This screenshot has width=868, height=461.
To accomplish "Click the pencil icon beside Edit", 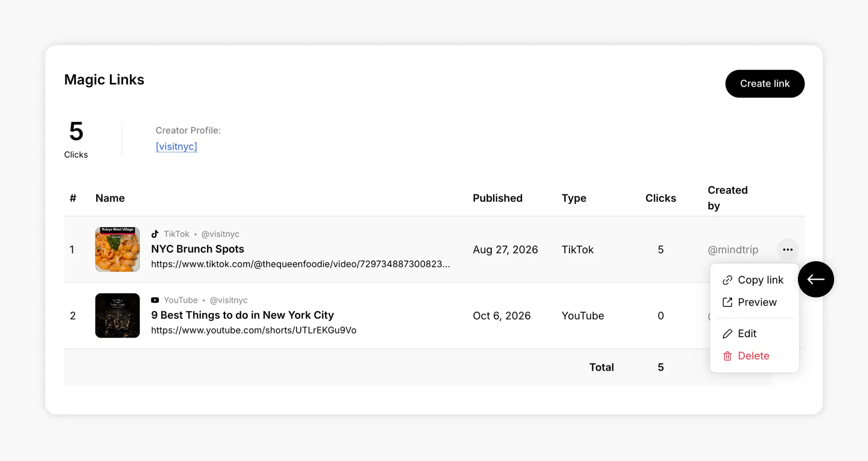I will [727, 334].
